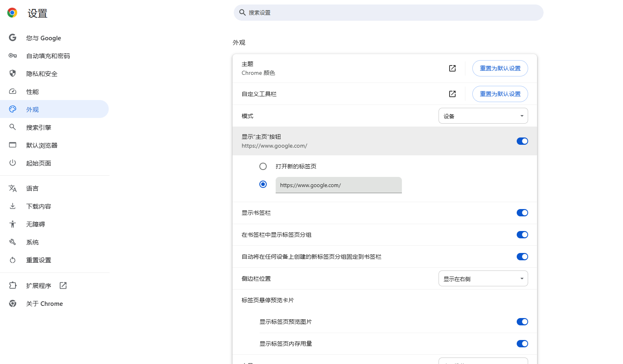Open 关于 Chrome page
Viewport: 623px width, 364px height.
(x=54, y=303)
